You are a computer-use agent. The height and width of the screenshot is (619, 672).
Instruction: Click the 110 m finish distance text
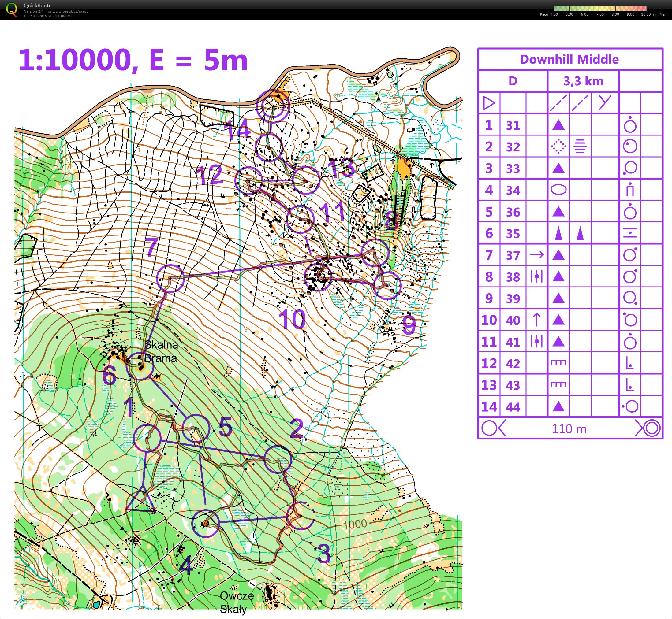pyautogui.click(x=569, y=429)
